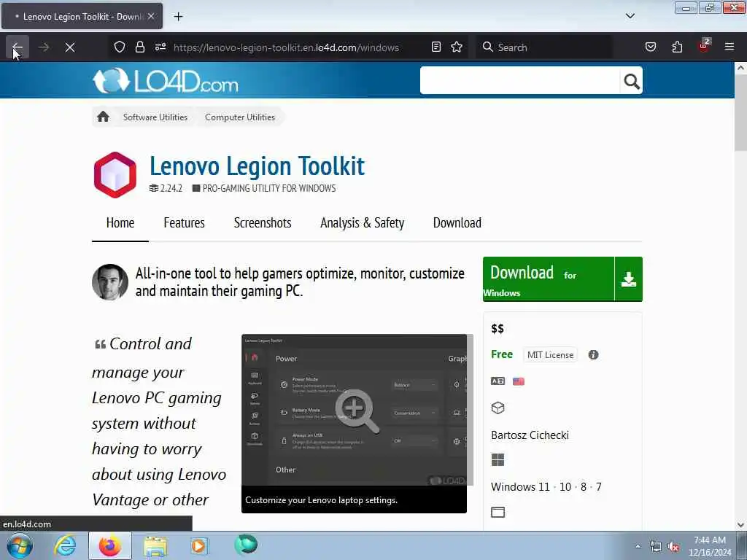Open the Windows Start button
The image size is (747, 560).
(x=20, y=546)
